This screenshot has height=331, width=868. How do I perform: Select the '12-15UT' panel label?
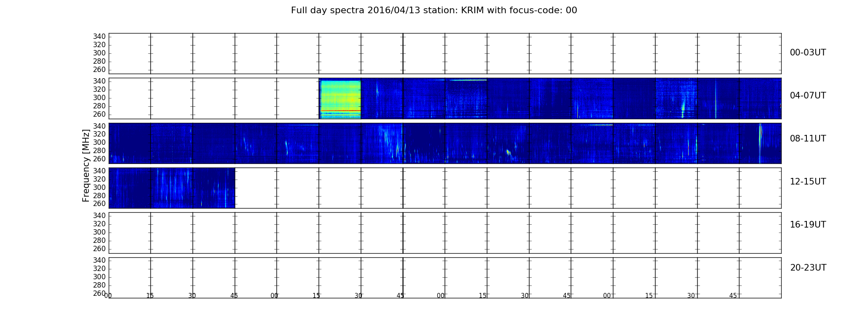click(x=808, y=182)
